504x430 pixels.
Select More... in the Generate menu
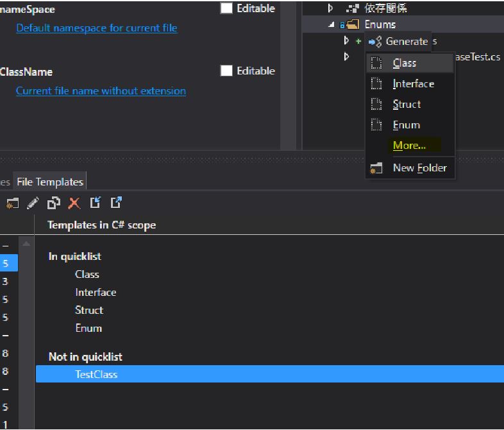coord(409,146)
